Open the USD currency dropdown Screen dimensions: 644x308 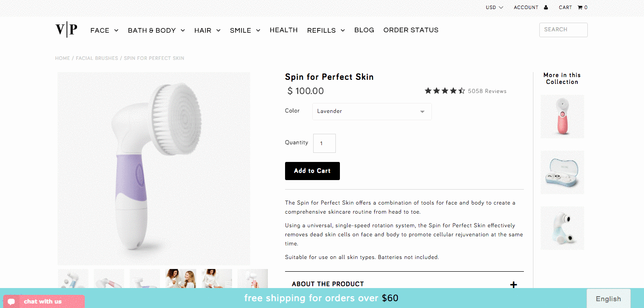(494, 7)
